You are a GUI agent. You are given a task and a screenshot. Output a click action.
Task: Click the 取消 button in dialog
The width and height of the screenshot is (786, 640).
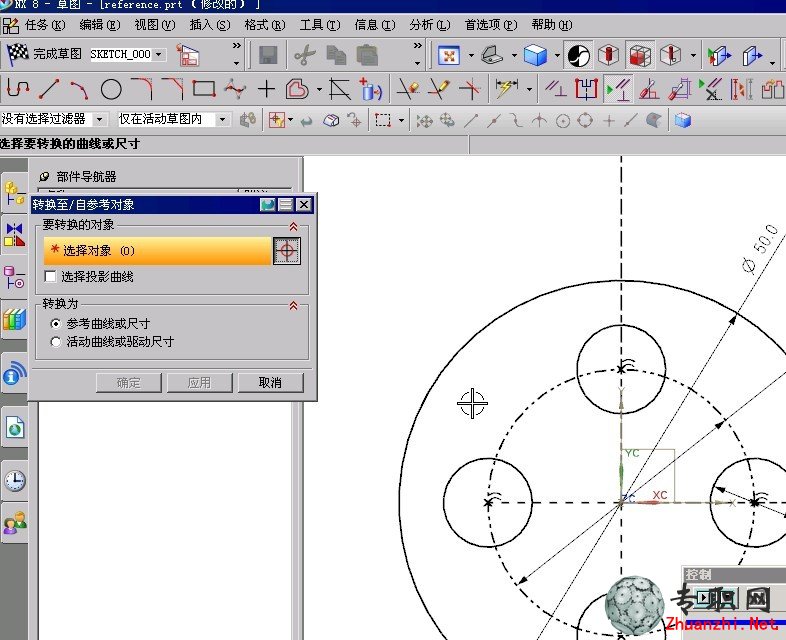pos(270,382)
